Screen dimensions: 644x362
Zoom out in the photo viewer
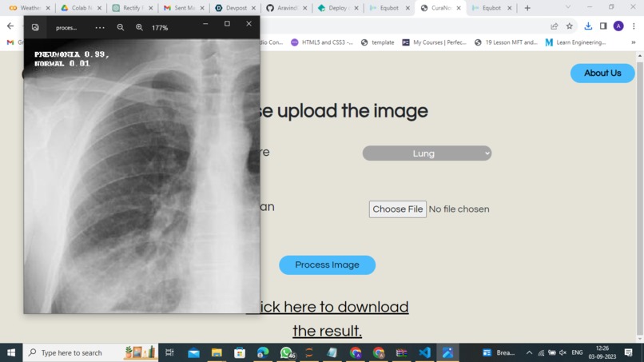pyautogui.click(x=121, y=27)
